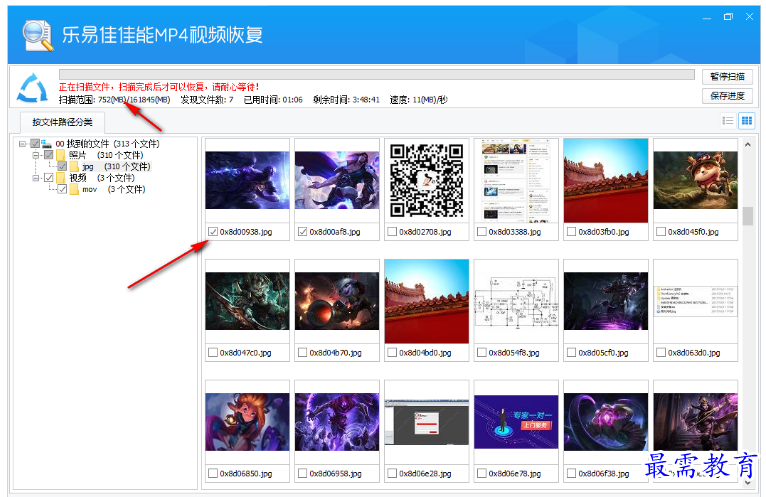Switch to thumbnail grid view icon

click(x=746, y=121)
